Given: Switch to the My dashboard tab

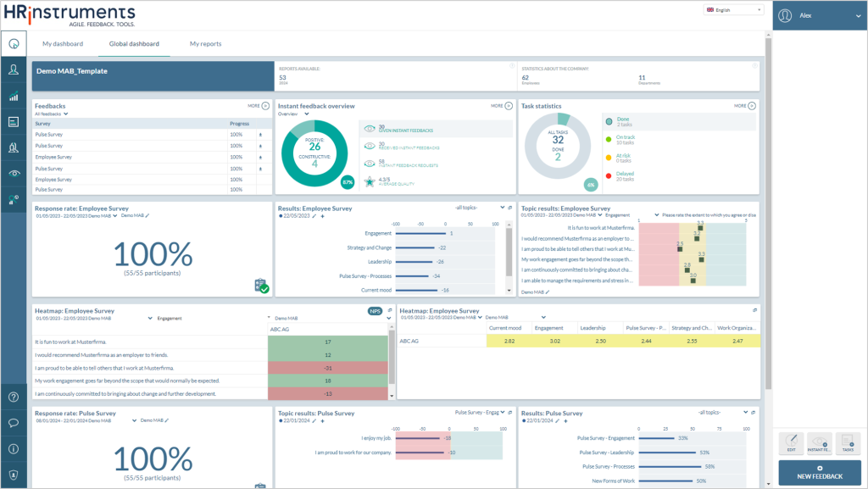Looking at the screenshot, I should (x=63, y=44).
